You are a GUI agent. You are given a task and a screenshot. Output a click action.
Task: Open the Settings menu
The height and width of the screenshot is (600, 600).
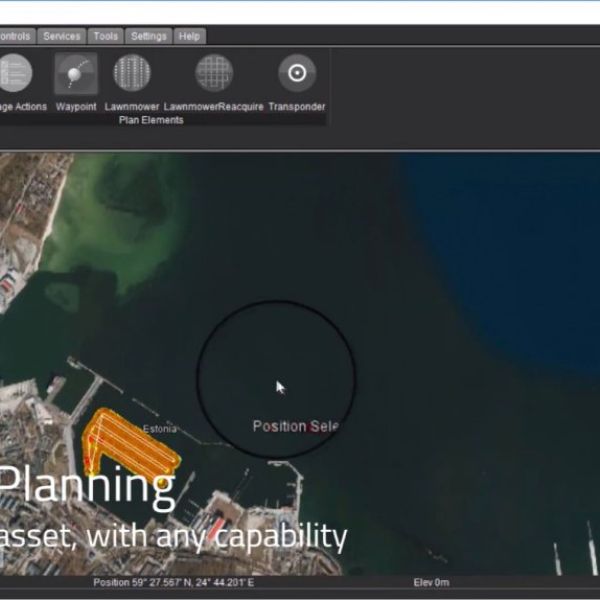pyautogui.click(x=149, y=36)
